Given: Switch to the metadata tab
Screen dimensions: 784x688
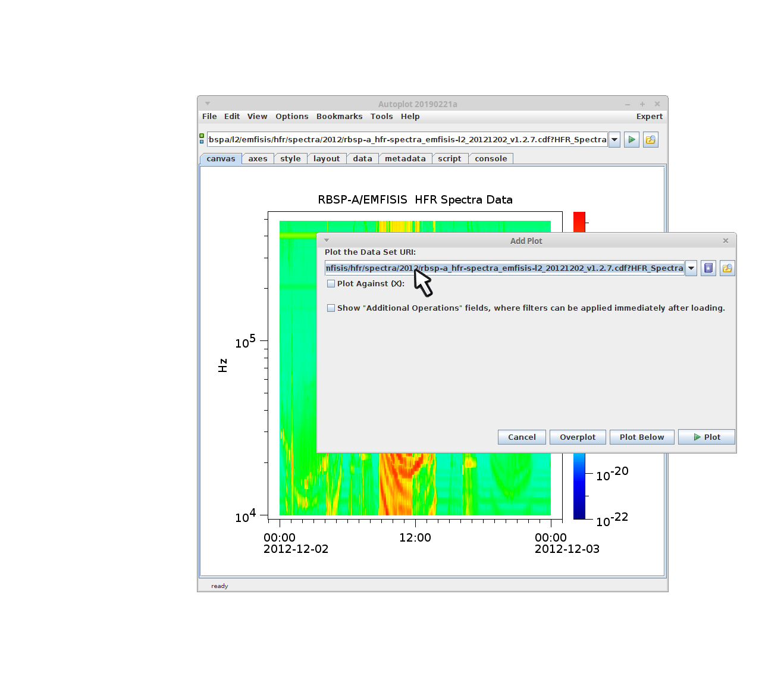Looking at the screenshot, I should point(406,159).
